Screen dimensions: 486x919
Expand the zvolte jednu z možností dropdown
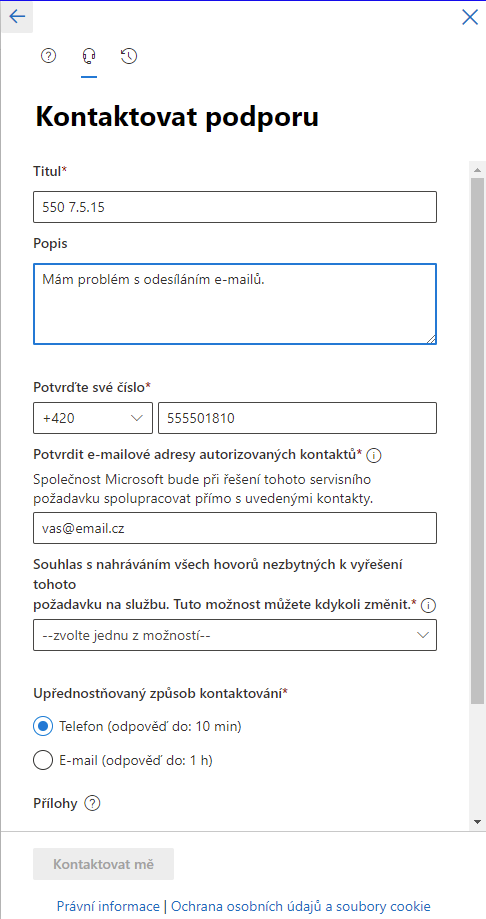235,635
